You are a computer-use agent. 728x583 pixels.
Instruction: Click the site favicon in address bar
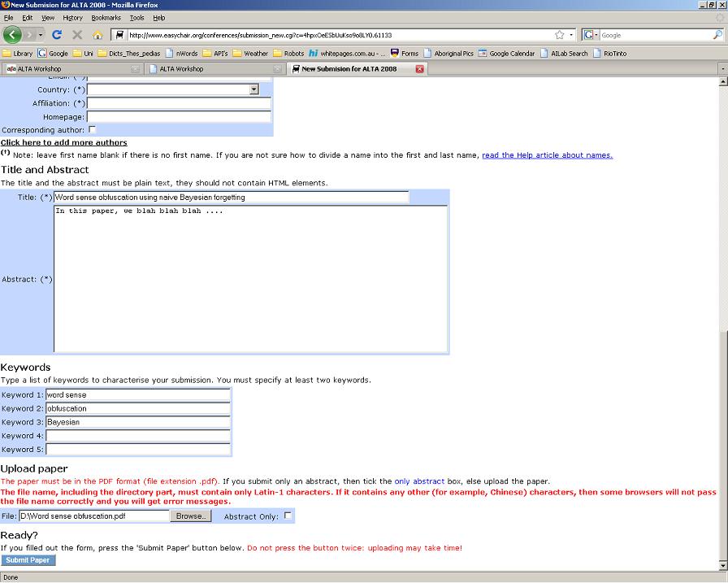point(119,35)
